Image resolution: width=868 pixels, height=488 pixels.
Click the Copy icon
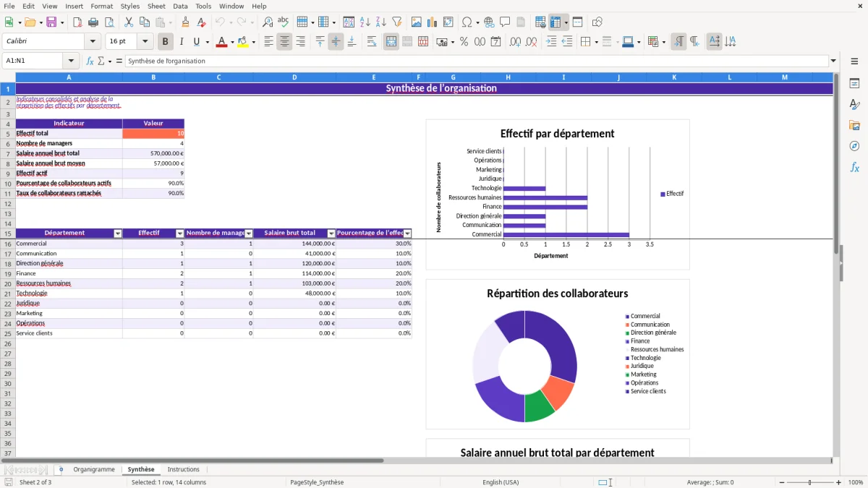145,22
